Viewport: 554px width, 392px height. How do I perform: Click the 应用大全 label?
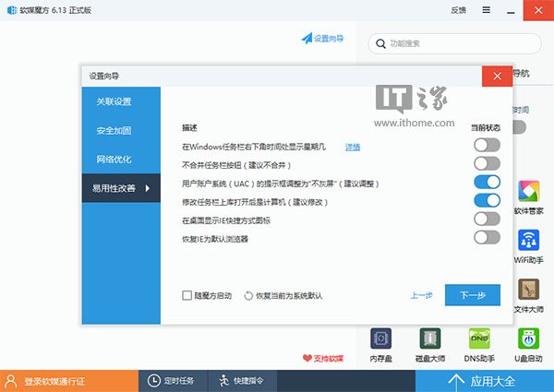click(492, 382)
